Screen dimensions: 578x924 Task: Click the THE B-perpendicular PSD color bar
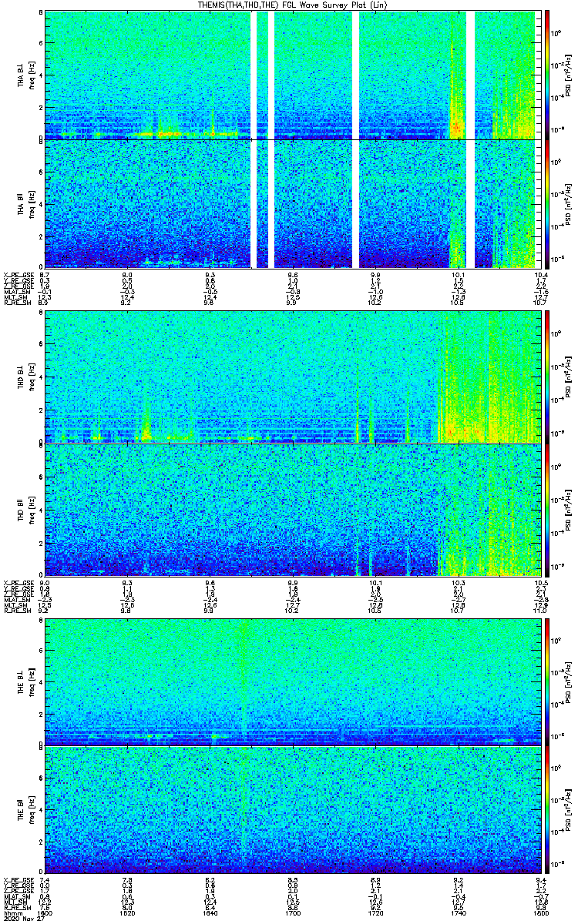pyautogui.click(x=548, y=682)
